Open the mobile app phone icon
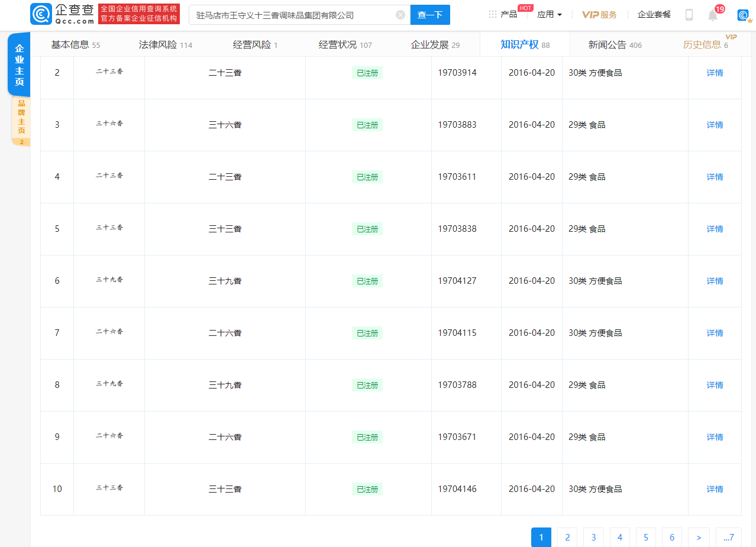Image resolution: width=756 pixels, height=547 pixels. tap(689, 15)
